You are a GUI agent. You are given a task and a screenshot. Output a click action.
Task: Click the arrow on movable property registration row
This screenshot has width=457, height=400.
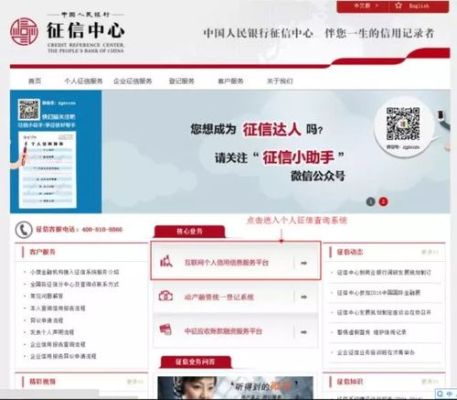[x=304, y=297]
